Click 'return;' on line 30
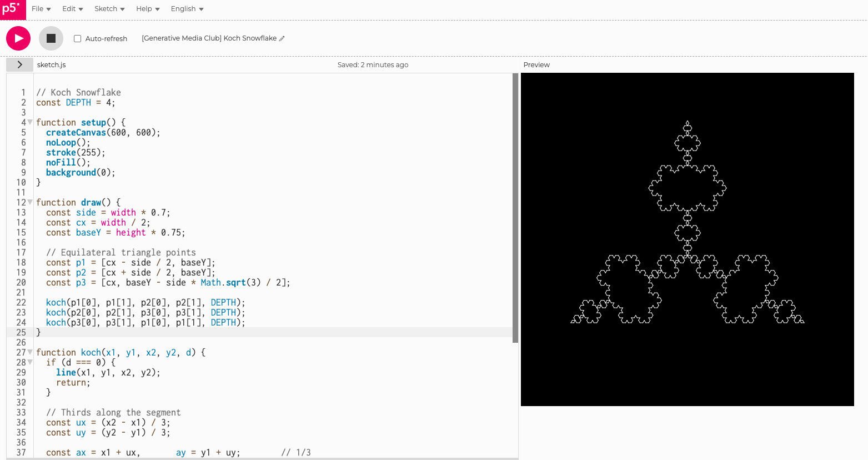The height and width of the screenshot is (460, 868). pos(73,382)
